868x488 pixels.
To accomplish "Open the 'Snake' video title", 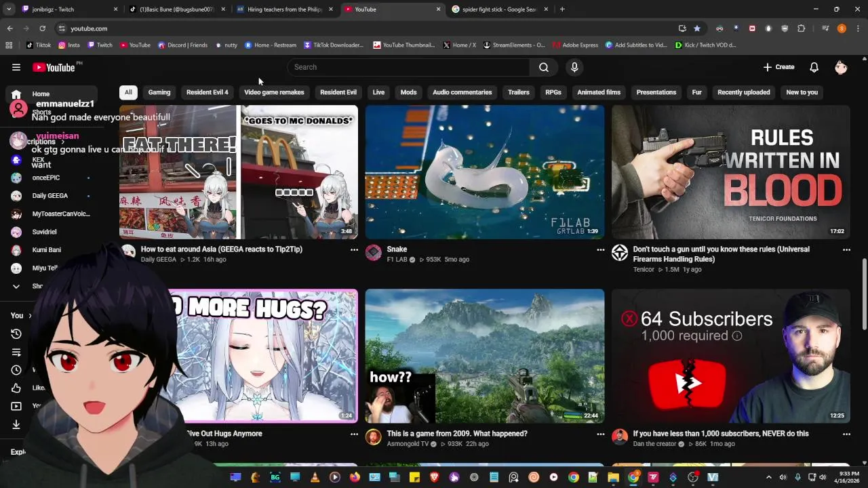I will coord(397,249).
